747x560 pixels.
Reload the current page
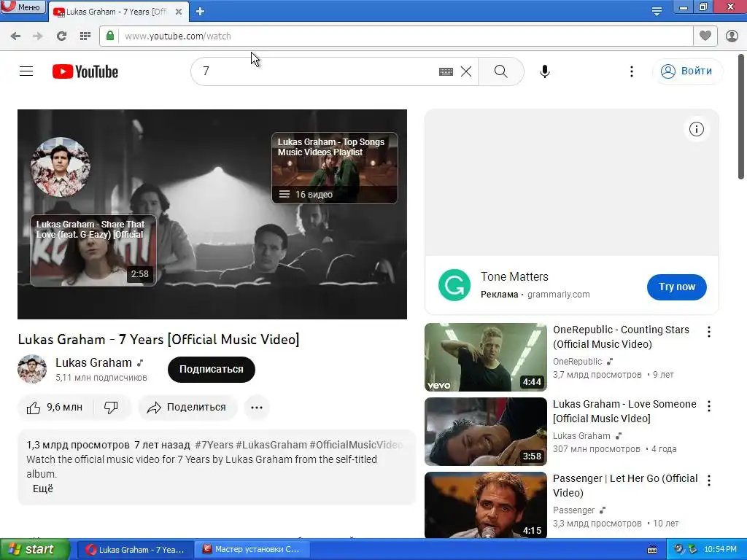click(x=61, y=36)
